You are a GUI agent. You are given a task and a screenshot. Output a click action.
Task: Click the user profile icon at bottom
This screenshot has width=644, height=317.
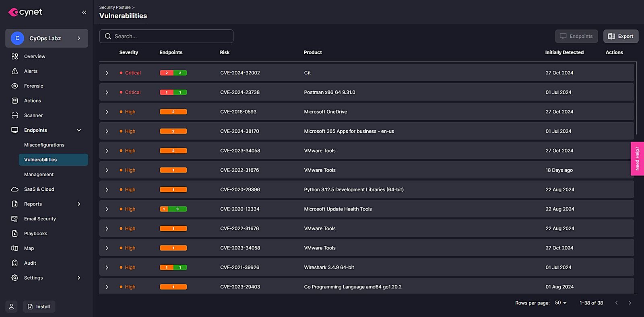coord(11,307)
